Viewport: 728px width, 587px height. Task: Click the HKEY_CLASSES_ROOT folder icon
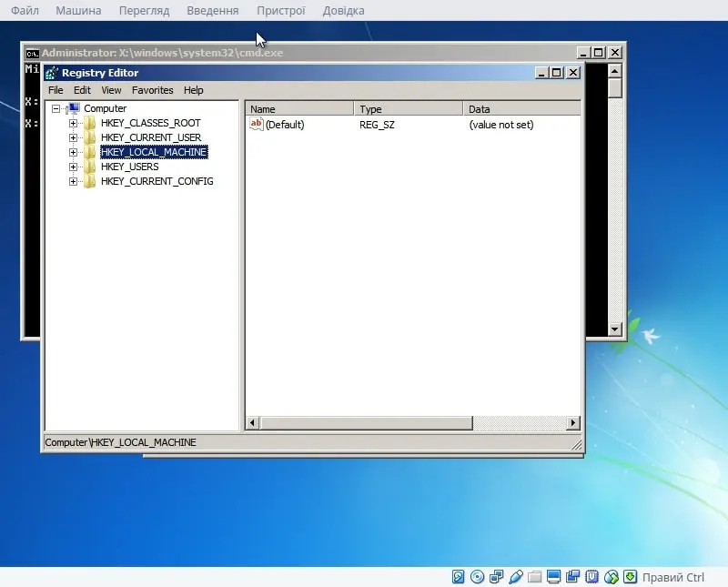89,123
